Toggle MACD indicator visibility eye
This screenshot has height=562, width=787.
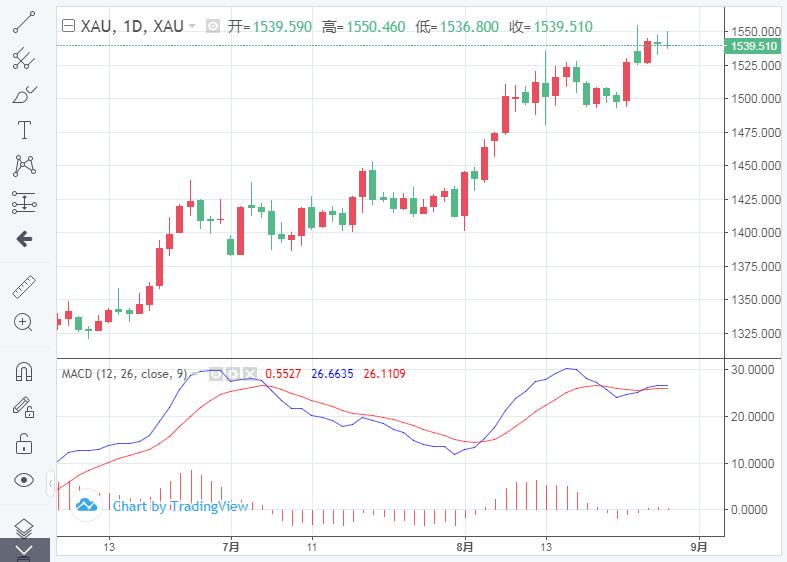[x=216, y=374]
